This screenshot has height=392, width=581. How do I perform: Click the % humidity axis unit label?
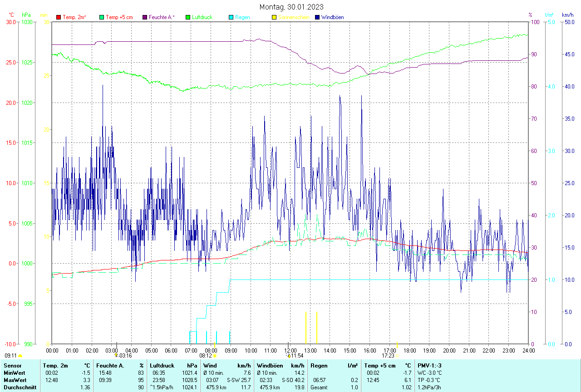pyautogui.click(x=530, y=15)
